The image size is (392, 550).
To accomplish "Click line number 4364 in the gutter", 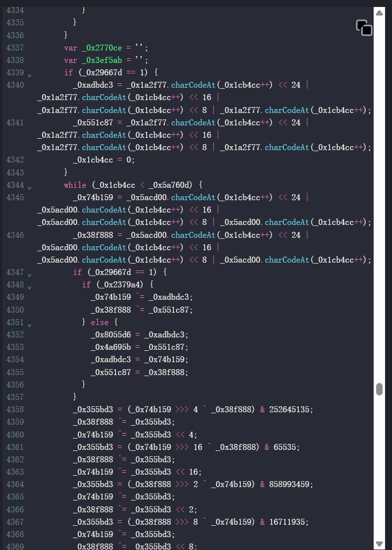I will click(15, 484).
